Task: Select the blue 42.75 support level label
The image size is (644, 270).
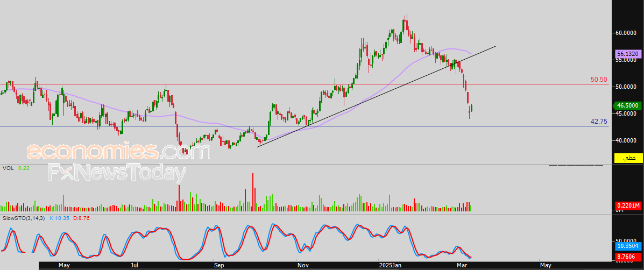Action: click(x=599, y=122)
